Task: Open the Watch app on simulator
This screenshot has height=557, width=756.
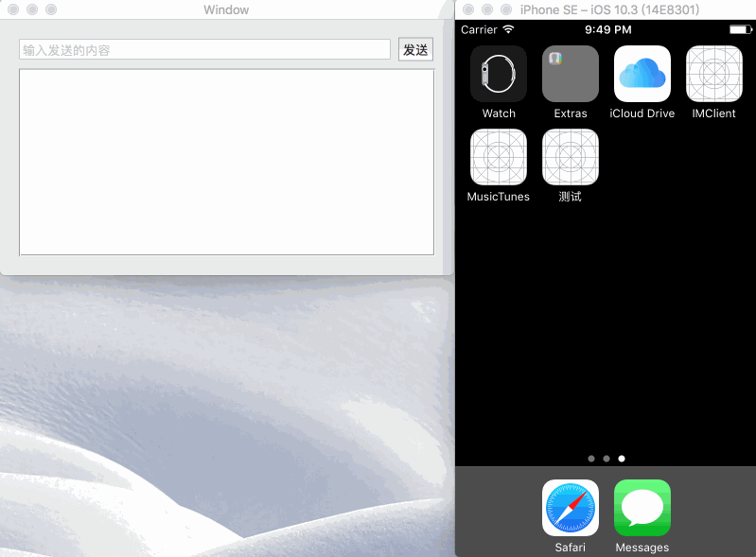Action: [x=499, y=74]
